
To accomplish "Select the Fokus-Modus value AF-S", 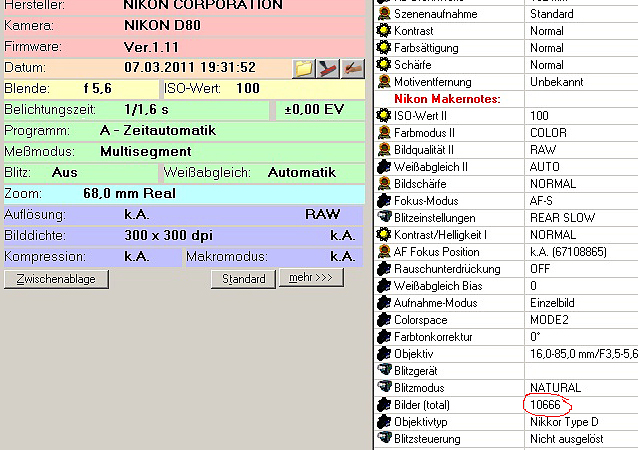I will (x=541, y=201).
